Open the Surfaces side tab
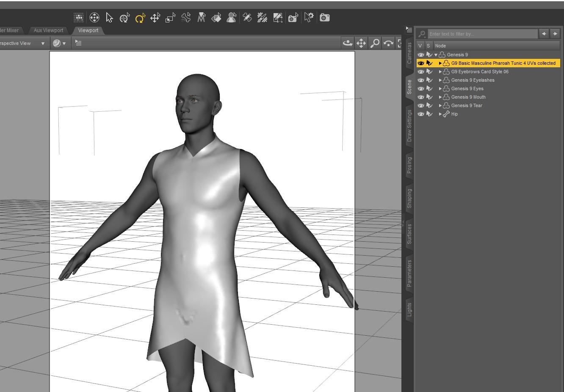Image resolution: width=564 pixels, height=392 pixels. pyautogui.click(x=409, y=234)
